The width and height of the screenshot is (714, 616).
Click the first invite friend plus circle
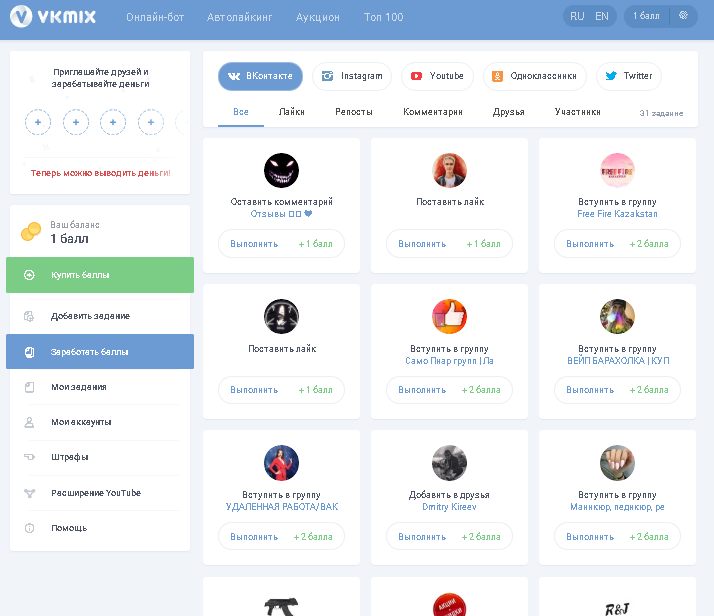click(x=38, y=122)
